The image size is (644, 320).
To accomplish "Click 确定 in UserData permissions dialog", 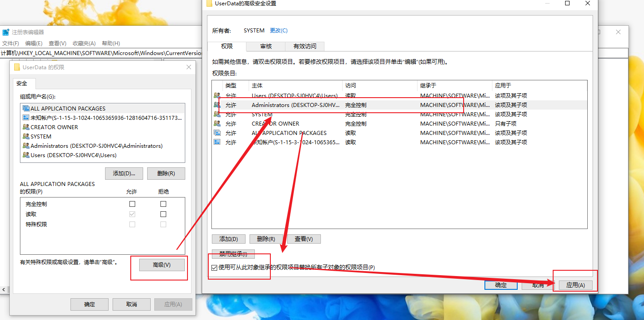I will tap(90, 304).
